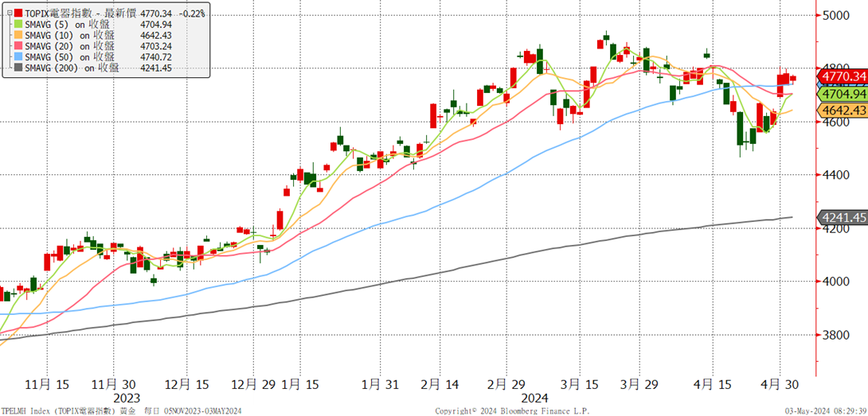The image size is (868, 416).
Task: Click the 11月 15 date axis label
Action: click(x=46, y=384)
